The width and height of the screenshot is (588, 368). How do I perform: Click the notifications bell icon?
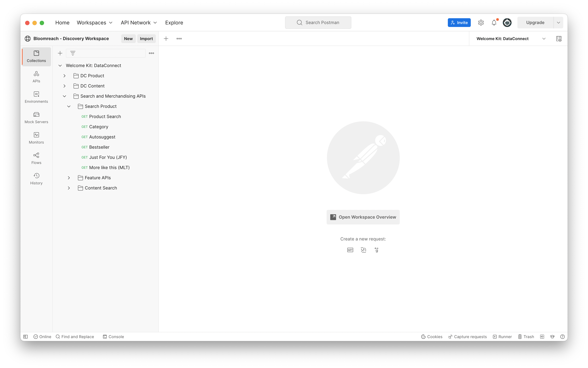(x=494, y=23)
